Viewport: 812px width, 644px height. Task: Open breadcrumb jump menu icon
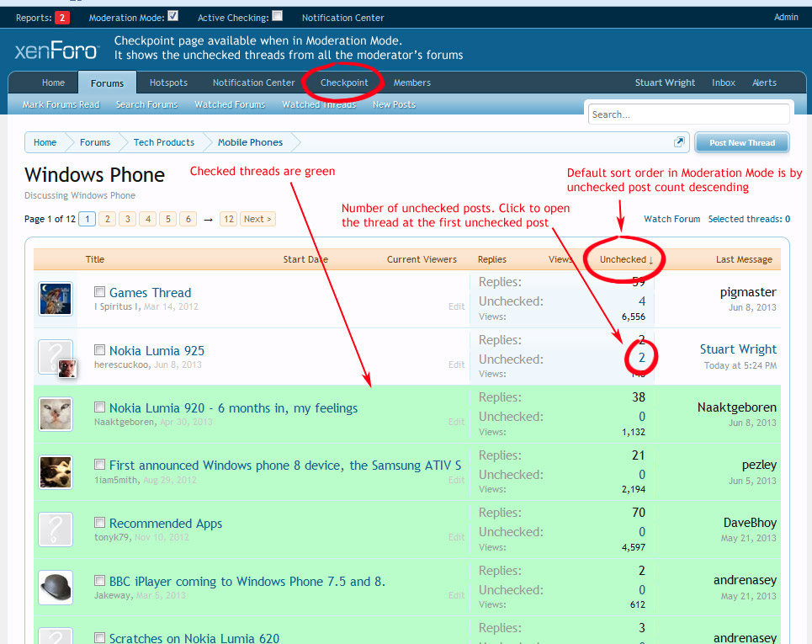[x=679, y=142]
